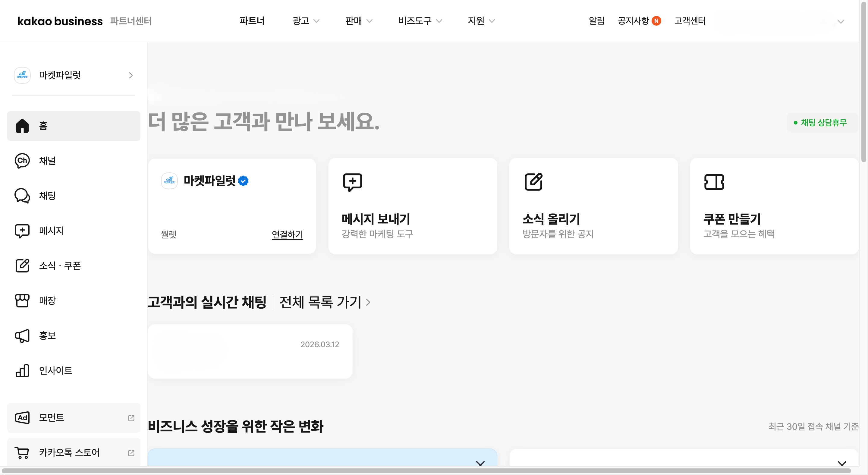
Task: Open the 인사이트 sidebar menu
Action: coord(74,371)
